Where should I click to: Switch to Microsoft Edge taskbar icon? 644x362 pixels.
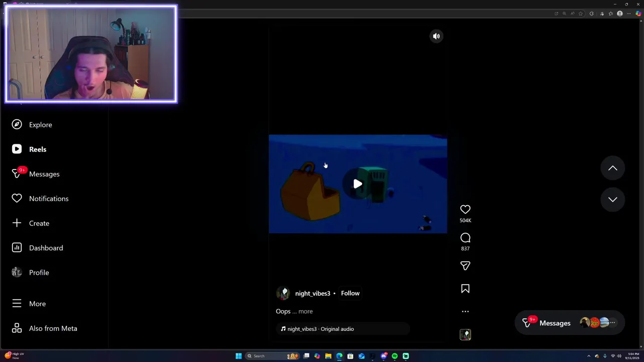pyautogui.click(x=339, y=356)
